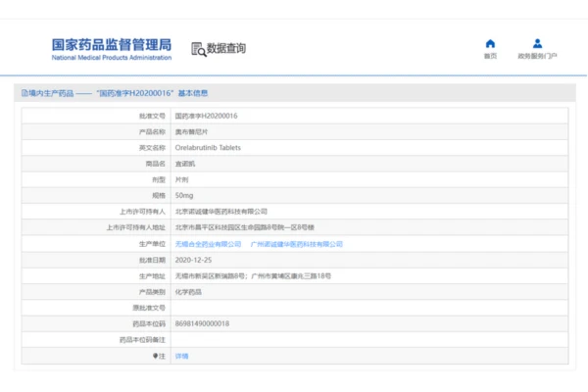Click the approval date 2020-12-25
The image size is (588, 392).
tap(194, 260)
